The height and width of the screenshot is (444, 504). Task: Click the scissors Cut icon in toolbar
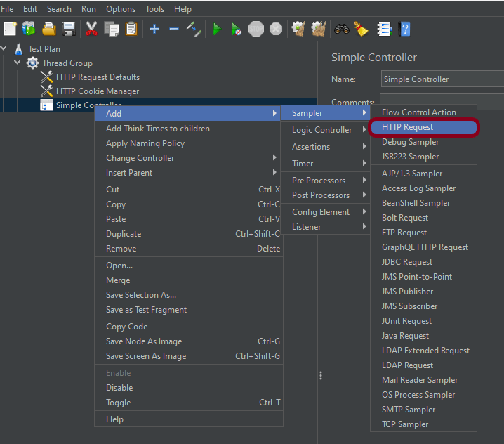pos(91,29)
